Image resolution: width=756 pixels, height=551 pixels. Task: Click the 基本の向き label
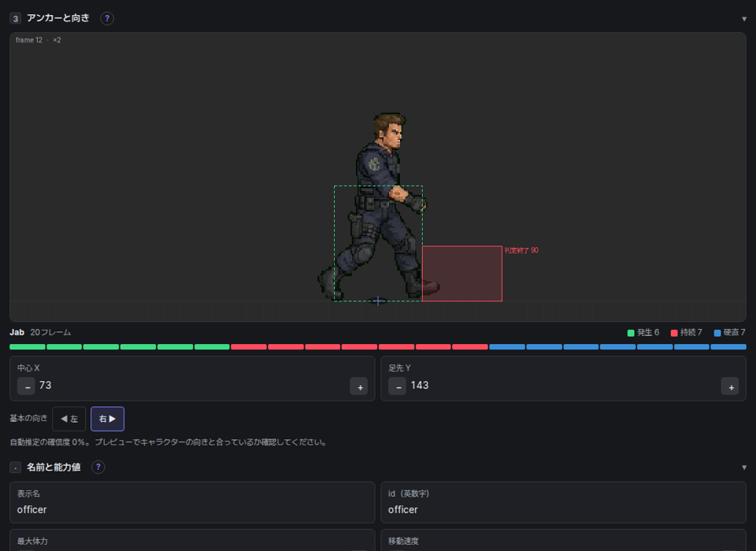[28, 418]
